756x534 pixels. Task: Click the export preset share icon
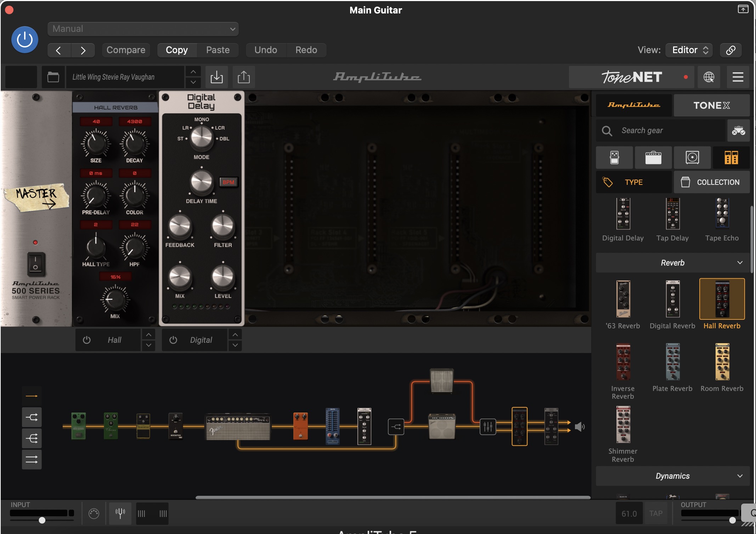(x=244, y=77)
